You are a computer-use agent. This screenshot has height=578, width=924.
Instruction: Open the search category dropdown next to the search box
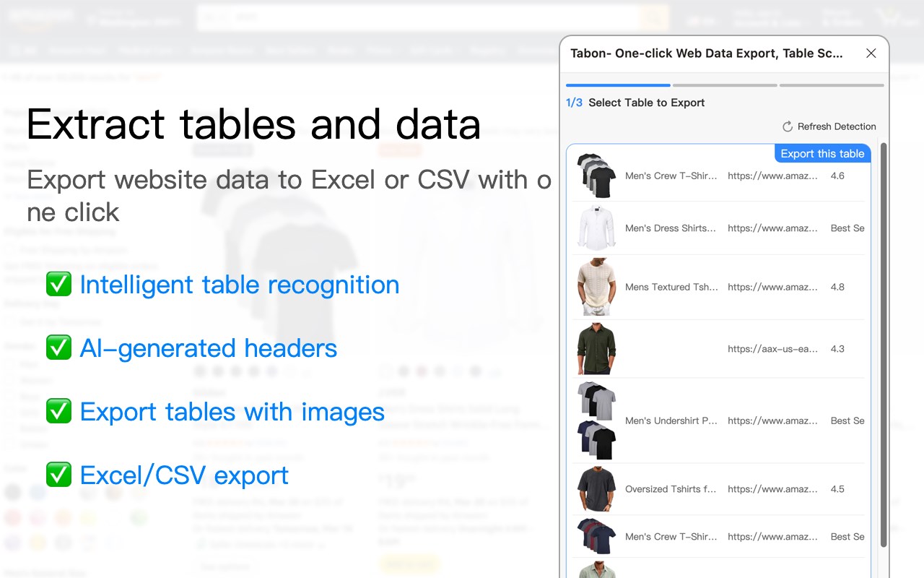click(214, 16)
